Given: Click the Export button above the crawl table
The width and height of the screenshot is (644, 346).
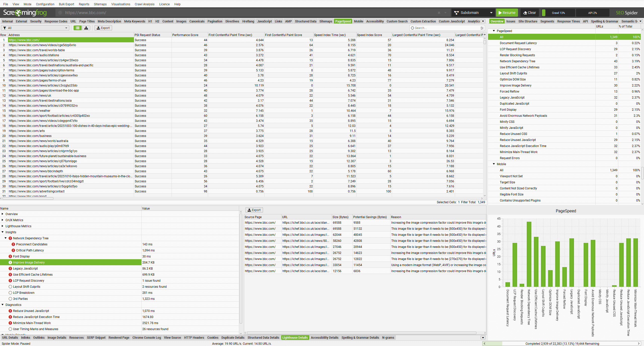Looking at the screenshot, I should click(103, 28).
